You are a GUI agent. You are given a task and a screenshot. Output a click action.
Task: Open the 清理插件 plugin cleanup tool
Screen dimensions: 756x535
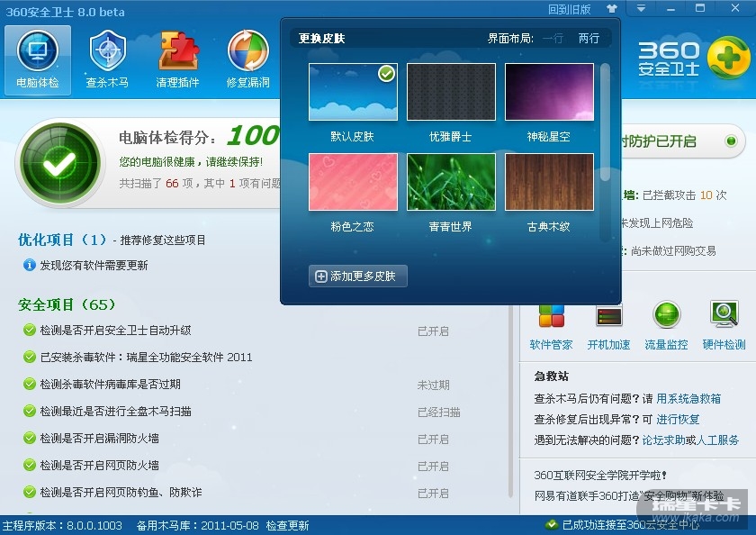coord(177,59)
